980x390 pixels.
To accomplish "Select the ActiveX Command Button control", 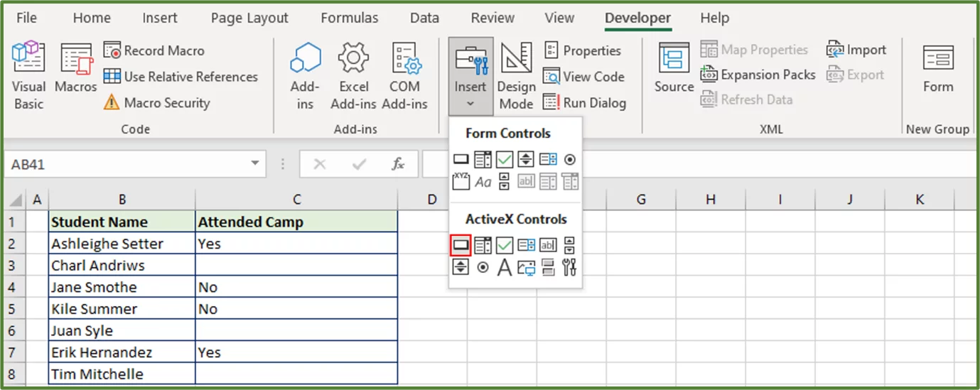I will (461, 246).
